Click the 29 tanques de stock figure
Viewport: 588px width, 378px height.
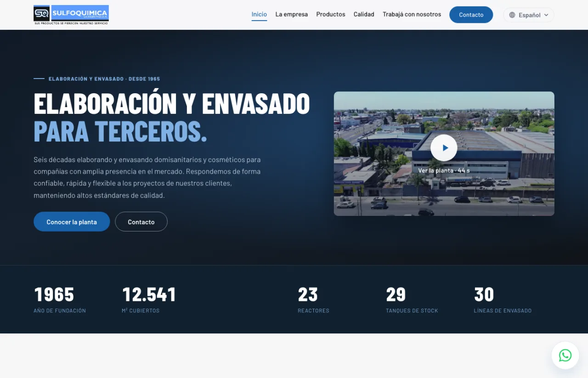click(396, 294)
